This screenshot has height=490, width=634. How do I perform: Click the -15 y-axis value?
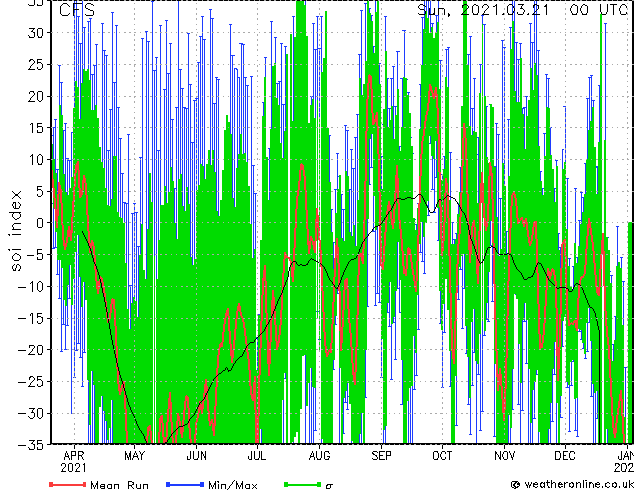pyautogui.click(x=33, y=319)
